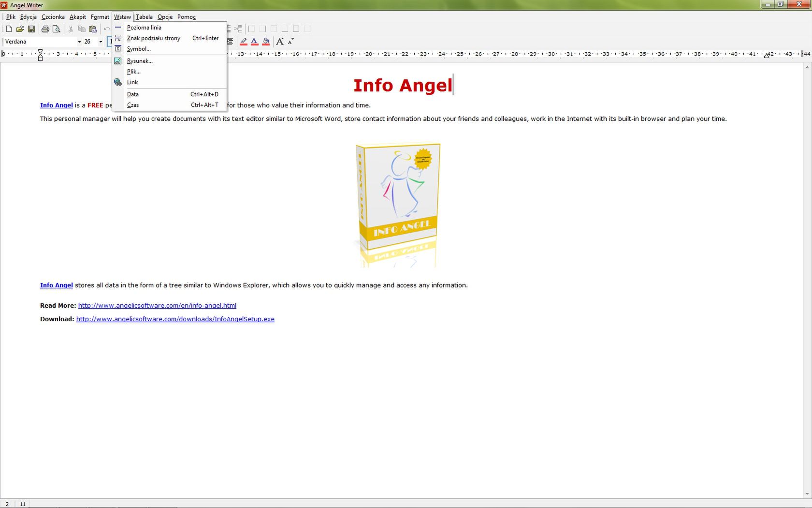Click vertical scrollbar up arrow
The image size is (812, 508).
(807, 67)
